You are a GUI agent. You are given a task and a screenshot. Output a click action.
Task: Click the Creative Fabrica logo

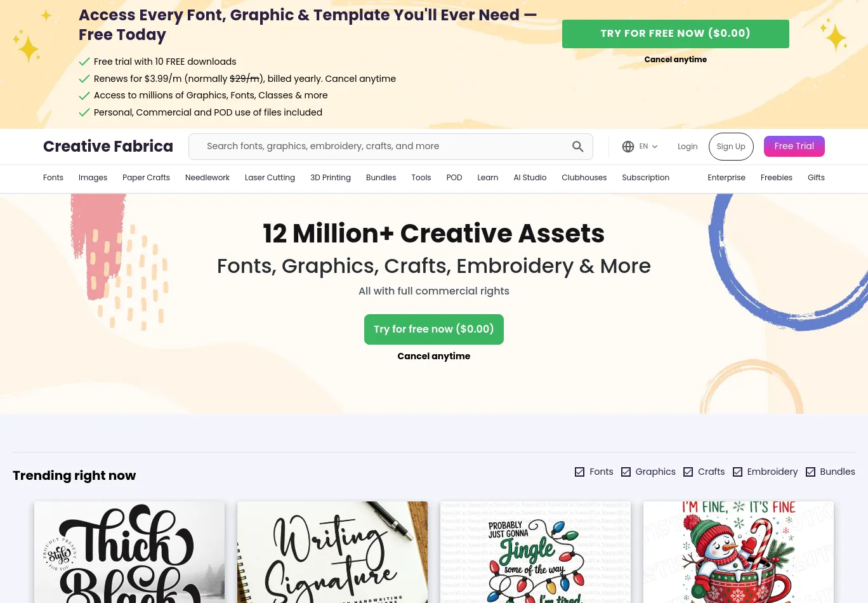click(108, 147)
